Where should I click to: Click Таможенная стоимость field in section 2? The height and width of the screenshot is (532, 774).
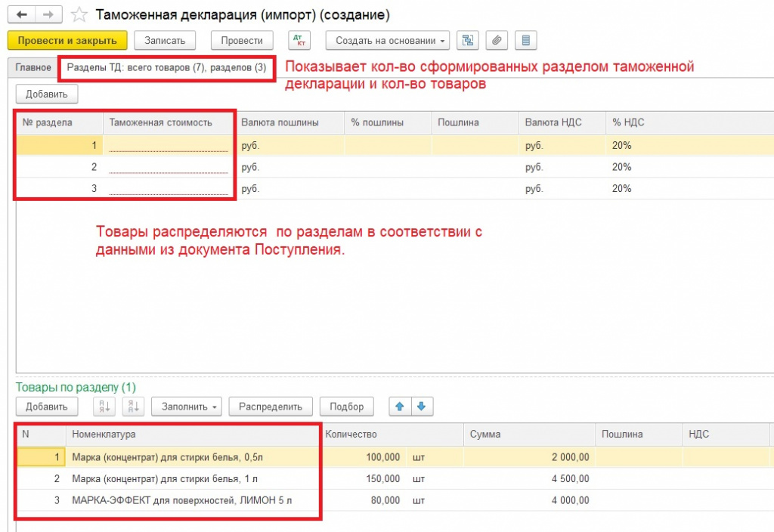point(168,167)
